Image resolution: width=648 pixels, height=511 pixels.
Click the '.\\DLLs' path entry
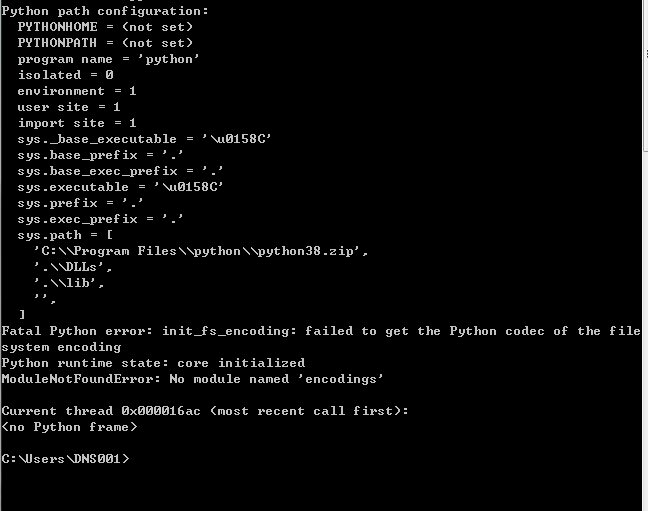tap(73, 267)
